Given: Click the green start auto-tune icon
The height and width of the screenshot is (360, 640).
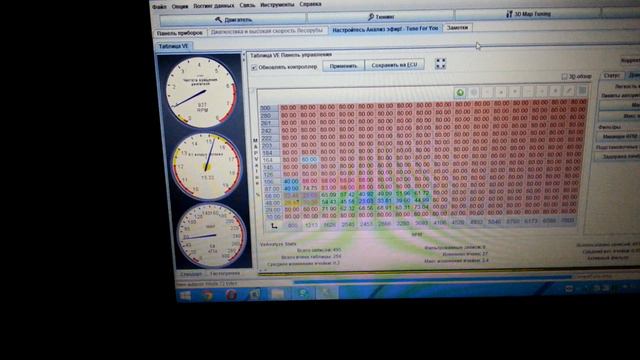Looking at the screenshot, I should tap(460, 93).
